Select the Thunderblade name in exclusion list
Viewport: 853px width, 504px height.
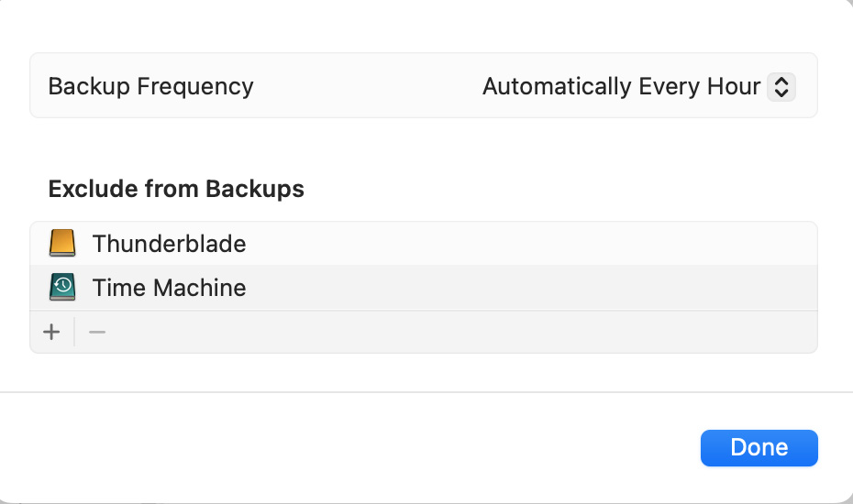coord(169,244)
